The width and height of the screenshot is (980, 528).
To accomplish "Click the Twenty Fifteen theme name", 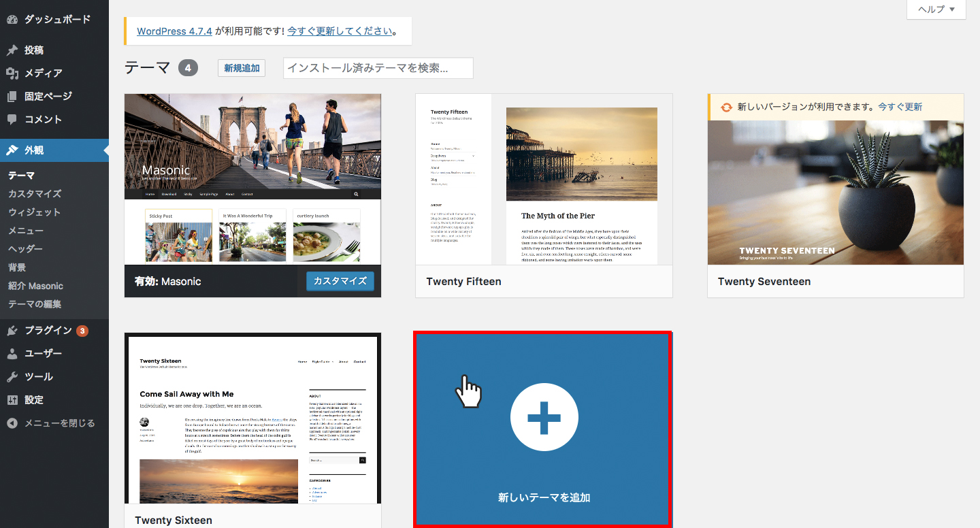I will 463,282.
